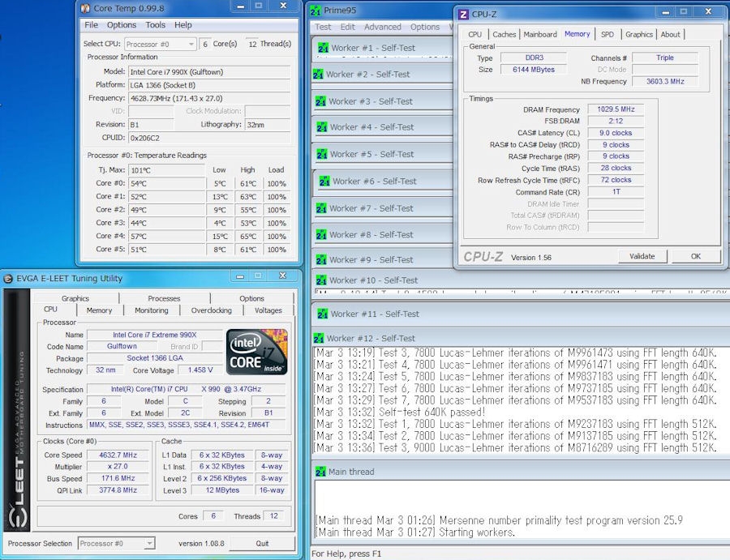Click the Core Temp thermometer title icon
Image resolution: width=730 pixels, height=560 pixels.
pyautogui.click(x=86, y=8)
